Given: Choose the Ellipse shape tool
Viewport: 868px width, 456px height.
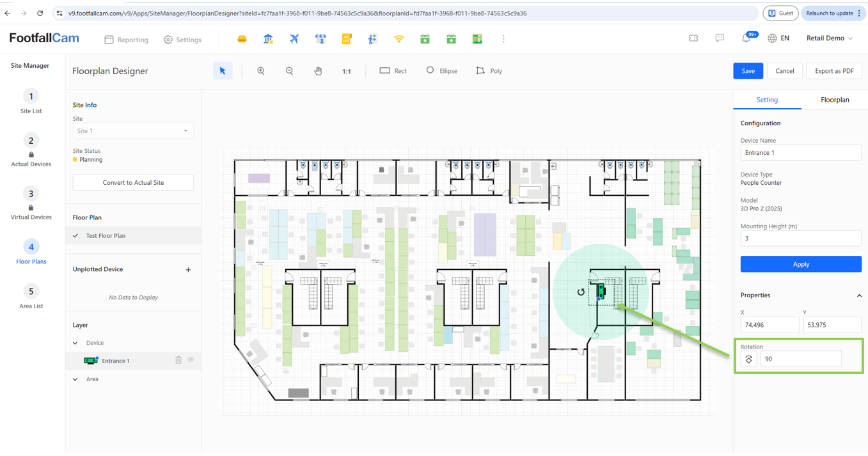Looking at the screenshot, I should [442, 71].
